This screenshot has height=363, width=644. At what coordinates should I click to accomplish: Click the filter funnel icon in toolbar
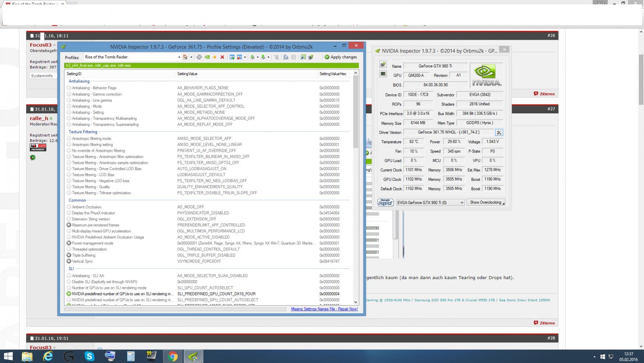pyautogui.click(x=276, y=57)
